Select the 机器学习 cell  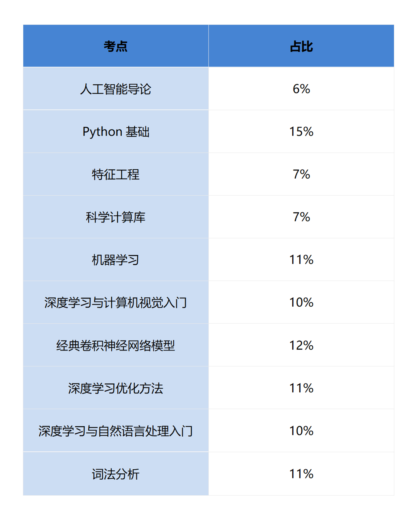(x=116, y=260)
